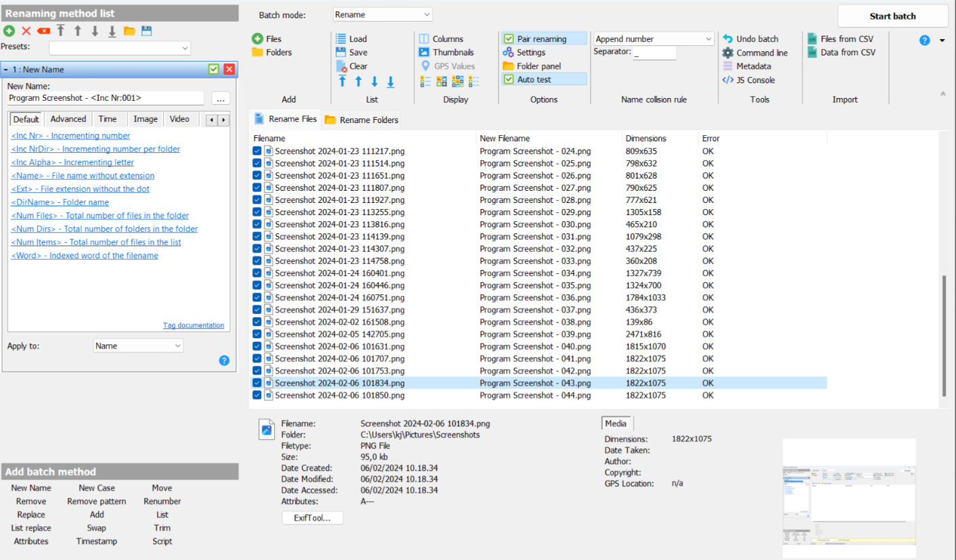The image size is (956, 560).
Task: Open Metadata tool
Action: coord(746,66)
